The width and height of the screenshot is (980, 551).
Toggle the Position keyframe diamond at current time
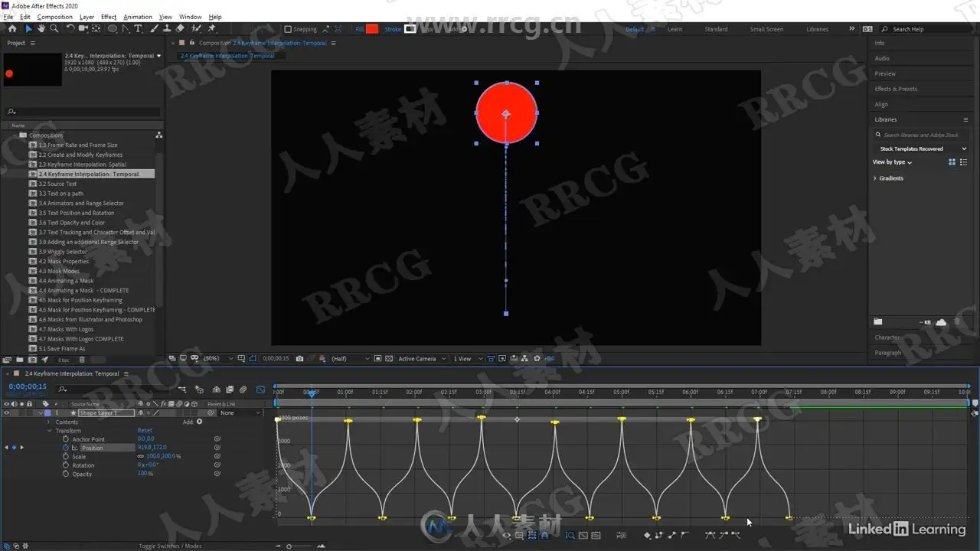click(14, 448)
